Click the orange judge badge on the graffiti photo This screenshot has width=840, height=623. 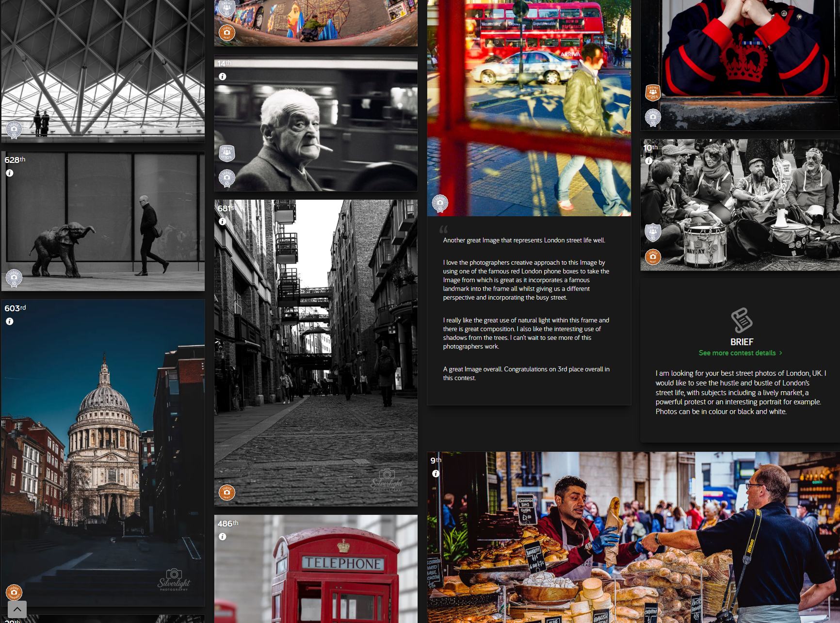click(227, 33)
